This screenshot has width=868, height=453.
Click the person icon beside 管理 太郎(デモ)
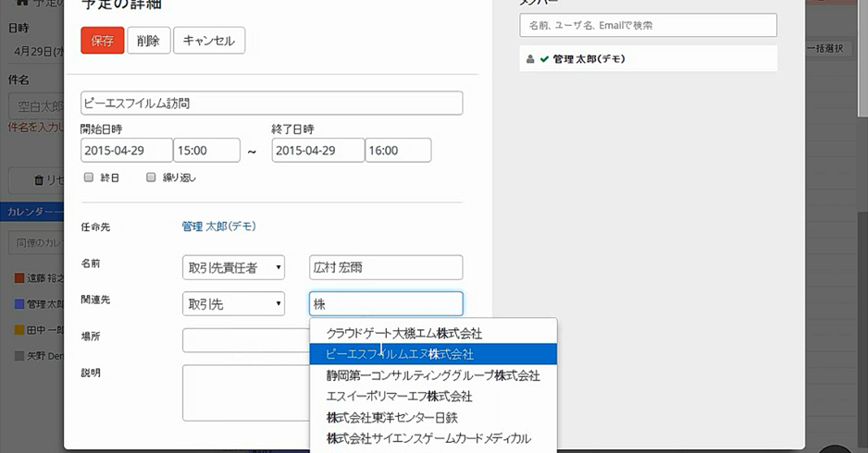coord(530,59)
